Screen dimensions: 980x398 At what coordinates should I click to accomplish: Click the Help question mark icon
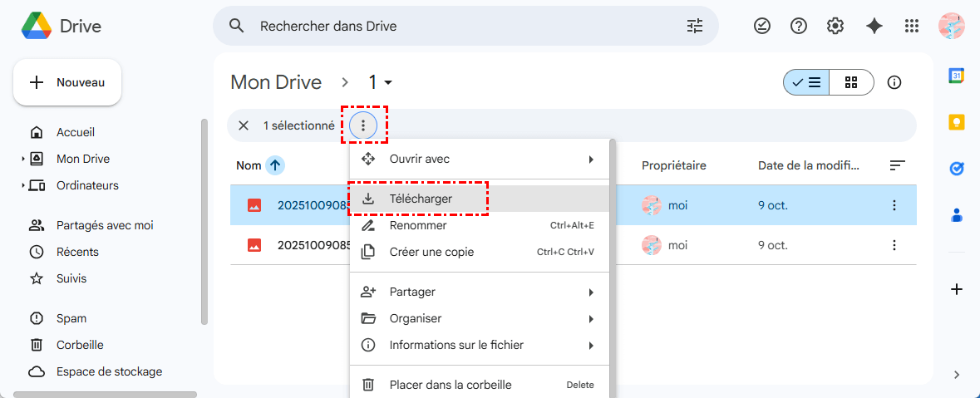799,26
